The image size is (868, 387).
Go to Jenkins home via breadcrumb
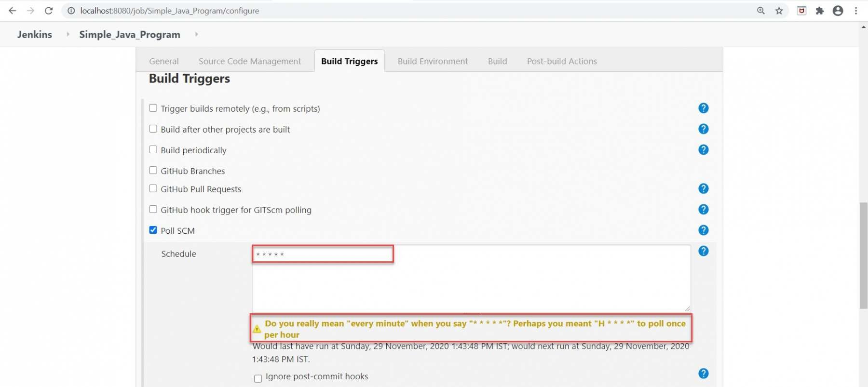click(35, 34)
